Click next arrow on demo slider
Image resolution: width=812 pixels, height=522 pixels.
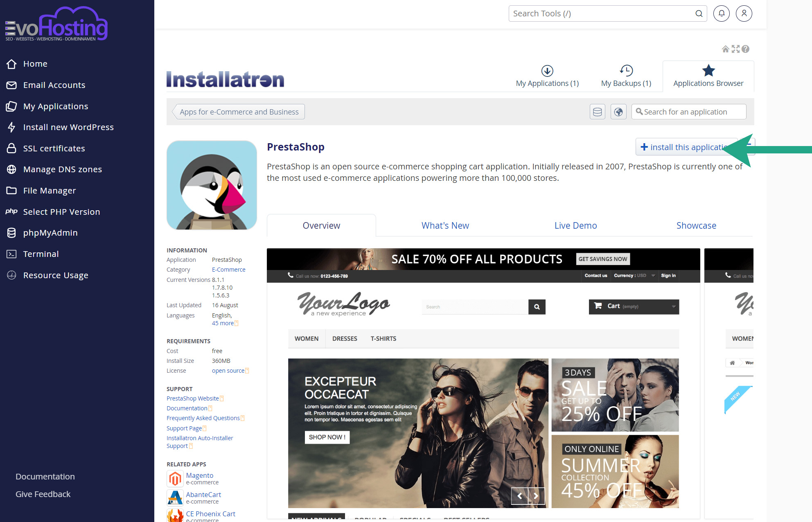pos(536,496)
